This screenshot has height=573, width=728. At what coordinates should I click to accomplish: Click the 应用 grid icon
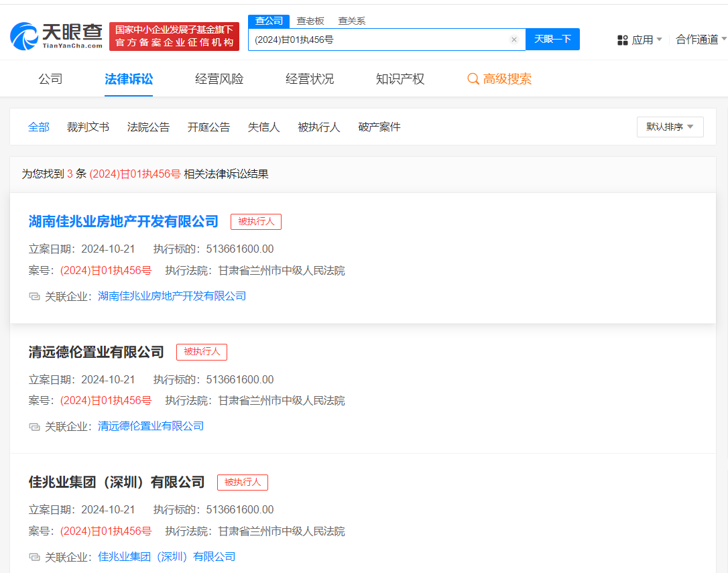[x=623, y=40]
